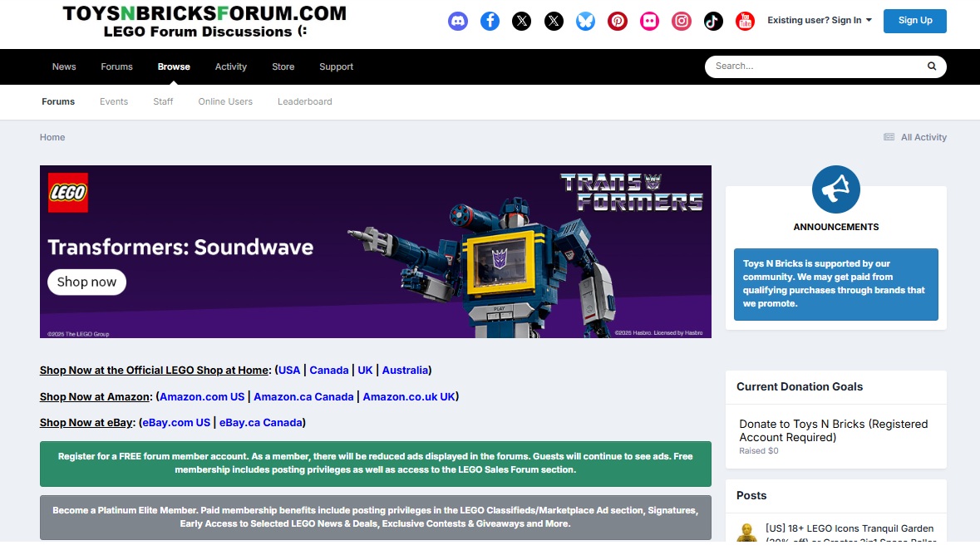Click the TikTok icon
980x550 pixels.
click(x=713, y=21)
